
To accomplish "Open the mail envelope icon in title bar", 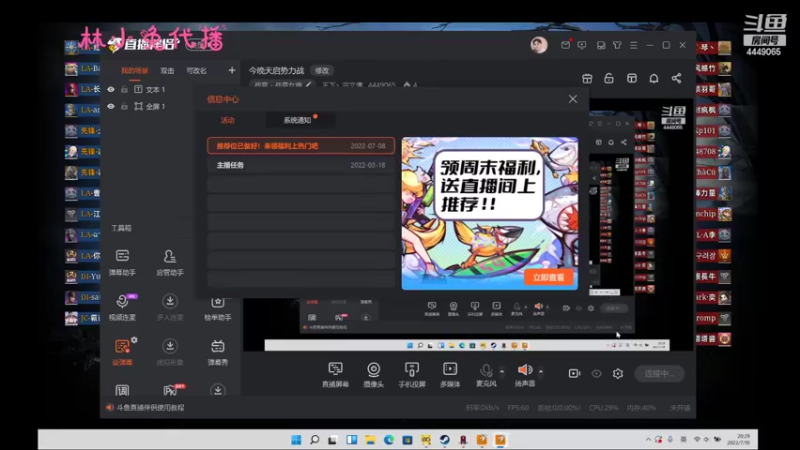I will 565,45.
